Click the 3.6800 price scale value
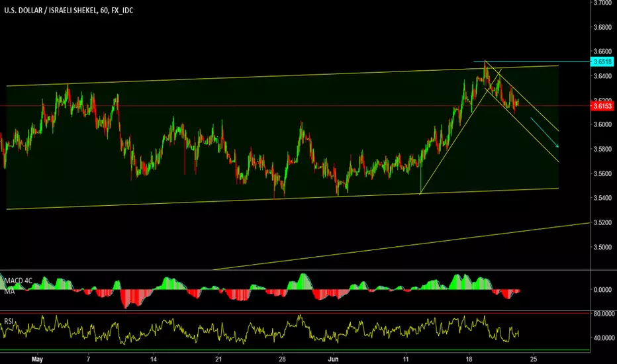This screenshot has height=364, width=617. [x=602, y=26]
